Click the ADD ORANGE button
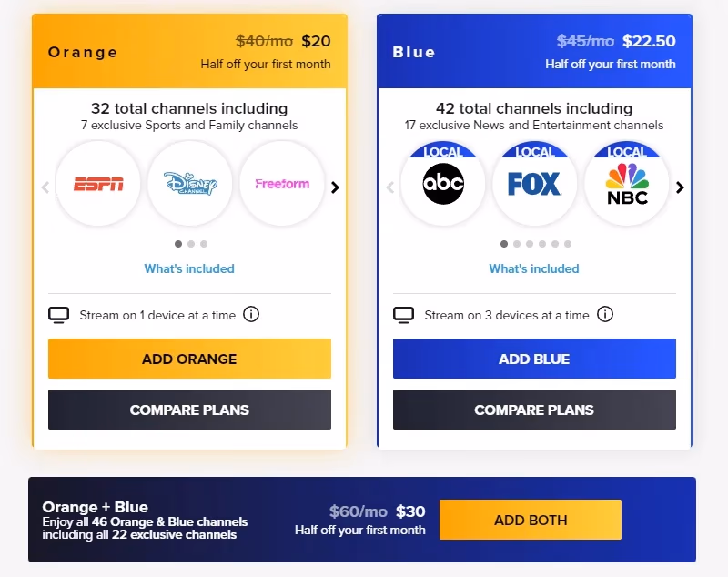This screenshot has height=577, width=728. [189, 359]
